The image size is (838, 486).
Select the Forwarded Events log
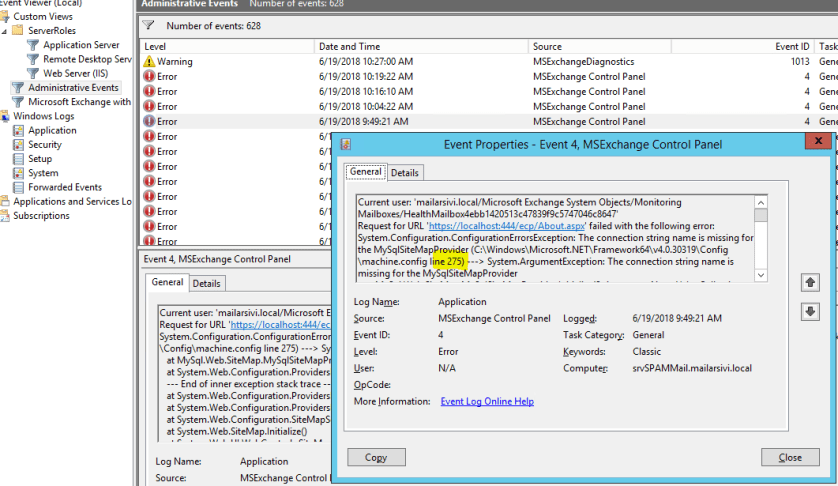64,187
